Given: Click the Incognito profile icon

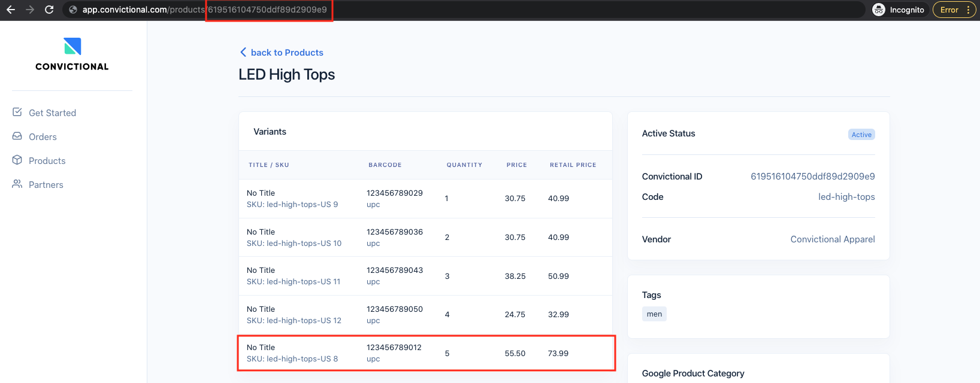Looking at the screenshot, I should [879, 10].
